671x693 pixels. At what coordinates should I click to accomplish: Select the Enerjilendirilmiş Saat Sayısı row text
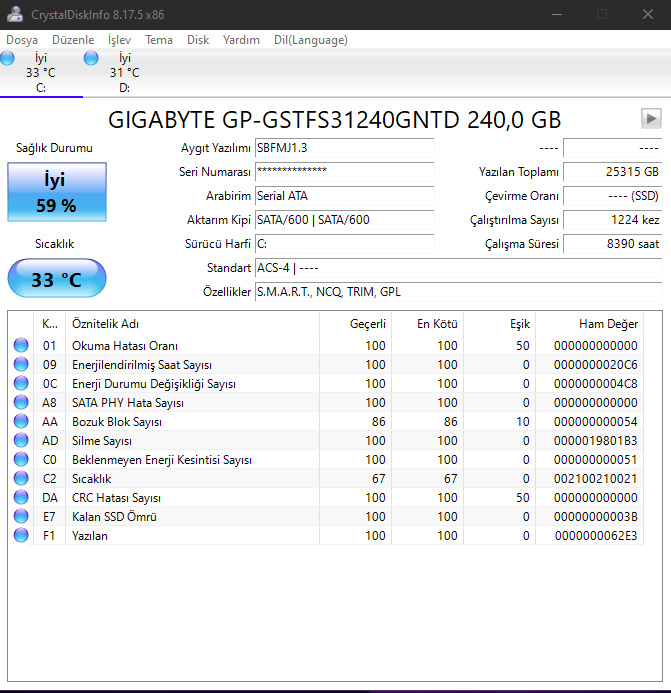click(142, 365)
